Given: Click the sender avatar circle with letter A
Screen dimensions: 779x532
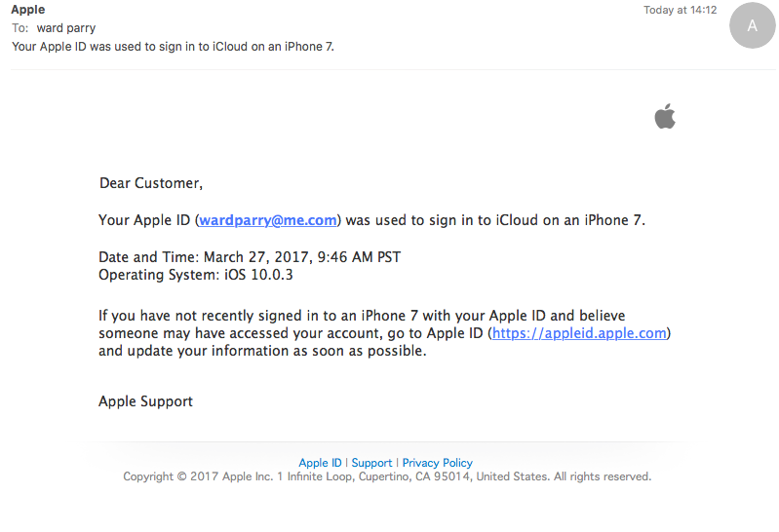Looking at the screenshot, I should (752, 26).
